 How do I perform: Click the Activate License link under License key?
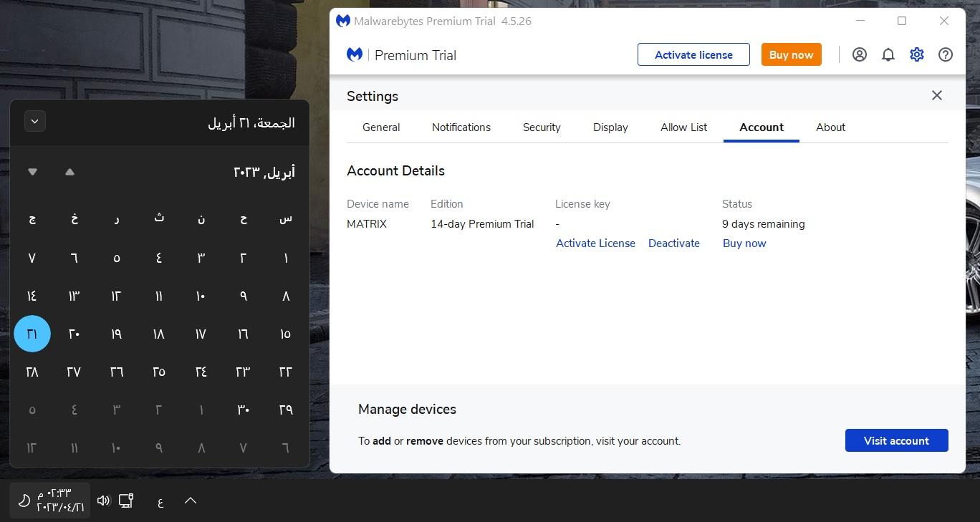[x=595, y=243]
